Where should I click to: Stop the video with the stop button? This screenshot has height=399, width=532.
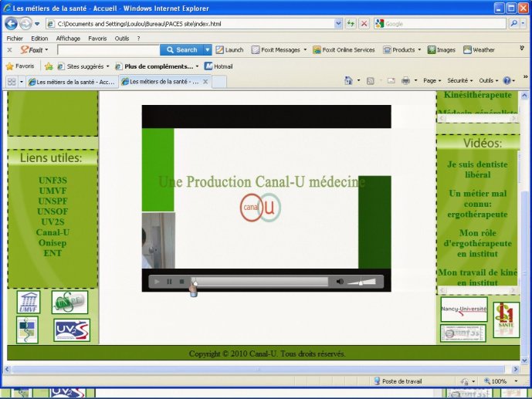point(182,282)
